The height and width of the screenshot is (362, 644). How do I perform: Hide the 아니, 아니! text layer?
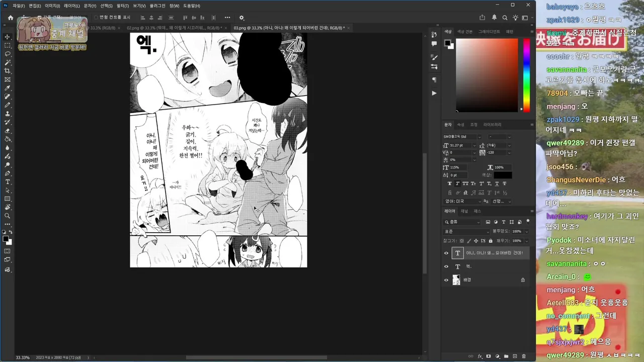(x=446, y=253)
